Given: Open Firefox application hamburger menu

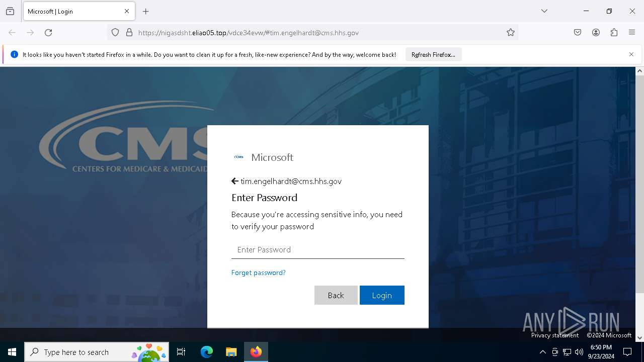Looking at the screenshot, I should click(632, 33).
